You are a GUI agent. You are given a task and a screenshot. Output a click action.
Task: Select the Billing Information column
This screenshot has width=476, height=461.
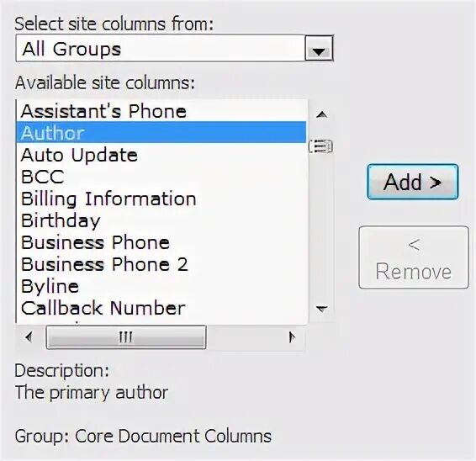[x=161, y=199]
